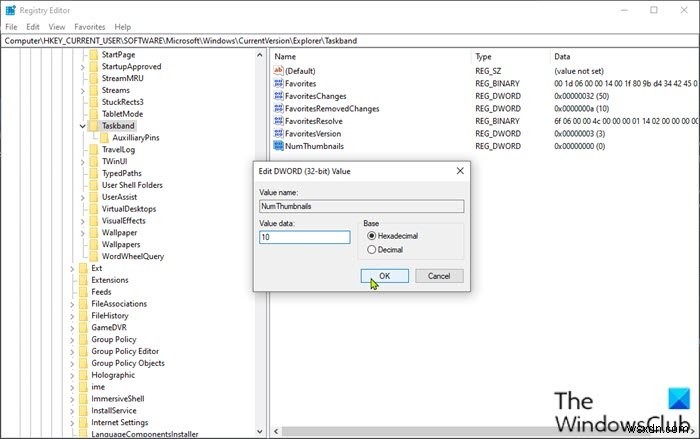The height and width of the screenshot is (439, 700).
Task: Click the GameDVR folder icon
Action: pyautogui.click(x=83, y=327)
